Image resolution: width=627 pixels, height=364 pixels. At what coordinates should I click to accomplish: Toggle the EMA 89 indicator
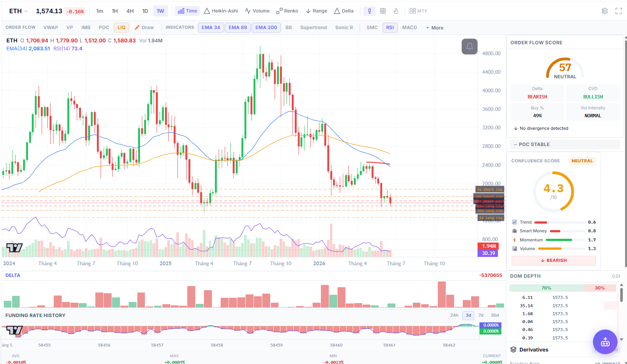238,28
